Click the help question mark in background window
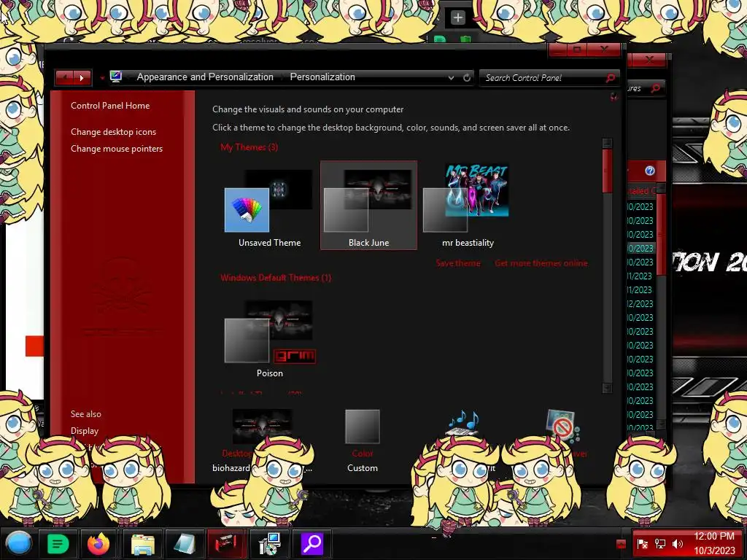The height and width of the screenshot is (560, 747). [650, 171]
